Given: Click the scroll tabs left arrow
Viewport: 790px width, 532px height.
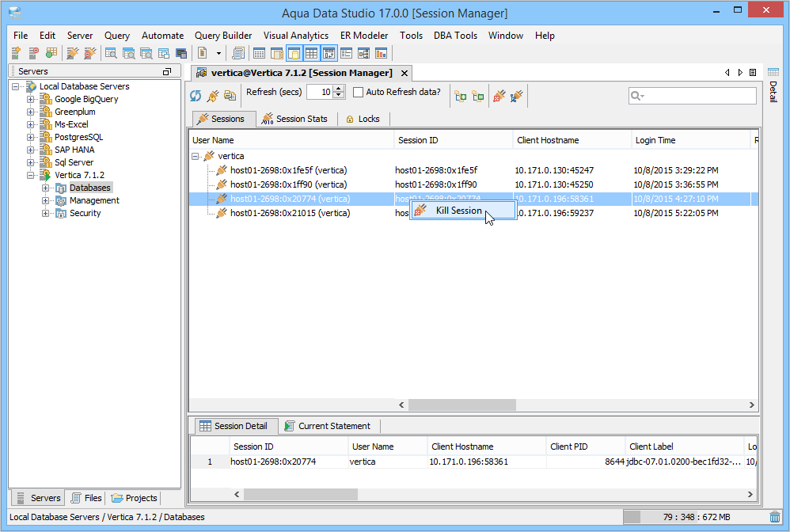Looking at the screenshot, I should point(727,73).
